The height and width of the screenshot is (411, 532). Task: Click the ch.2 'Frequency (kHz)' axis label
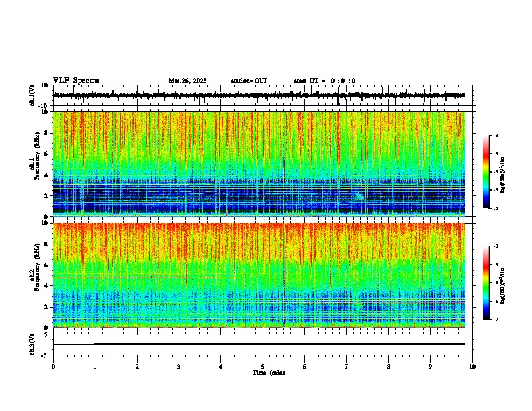click(x=37, y=267)
